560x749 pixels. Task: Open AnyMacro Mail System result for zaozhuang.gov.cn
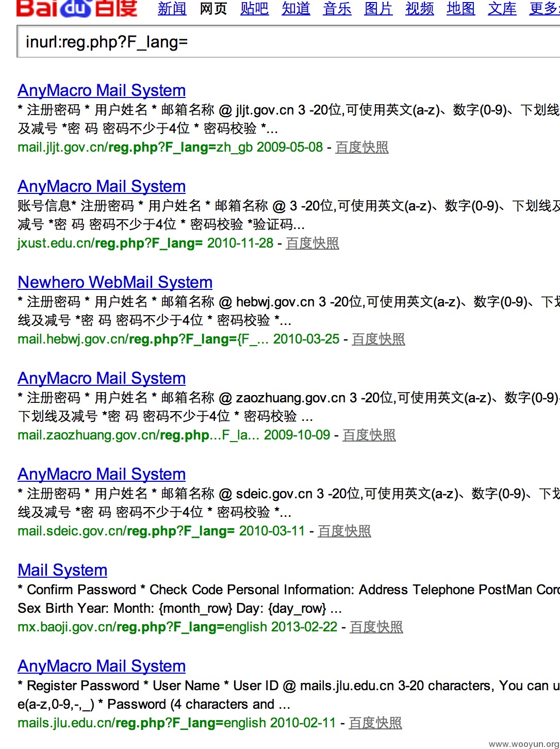tap(102, 378)
